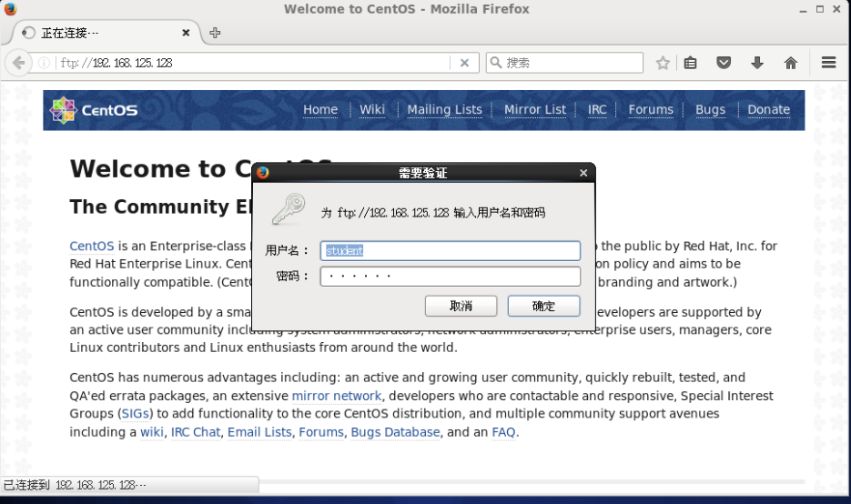Click the search magnifier icon
This screenshot has width=851, height=504.
coord(495,63)
